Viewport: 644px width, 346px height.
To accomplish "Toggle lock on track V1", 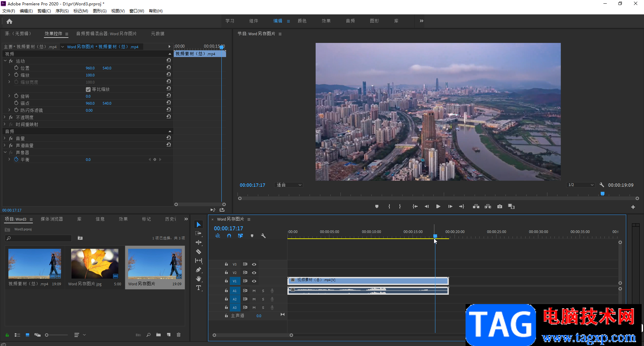I will click(x=226, y=281).
